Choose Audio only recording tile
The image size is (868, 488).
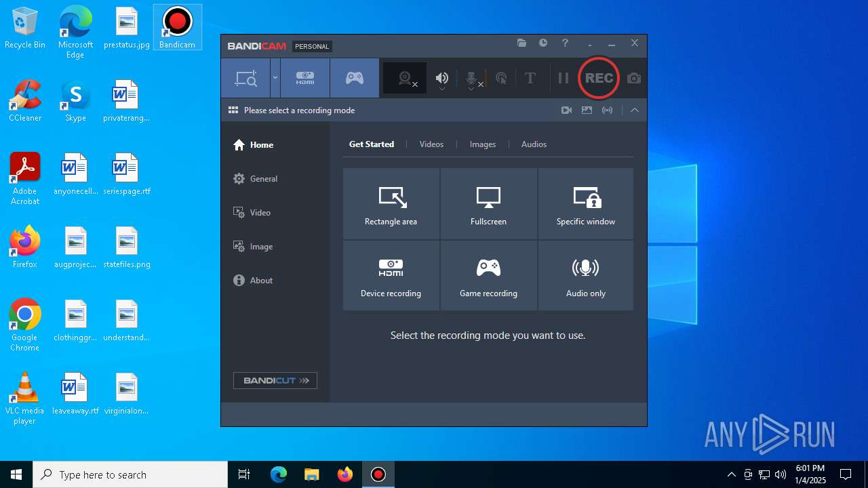[586, 276]
